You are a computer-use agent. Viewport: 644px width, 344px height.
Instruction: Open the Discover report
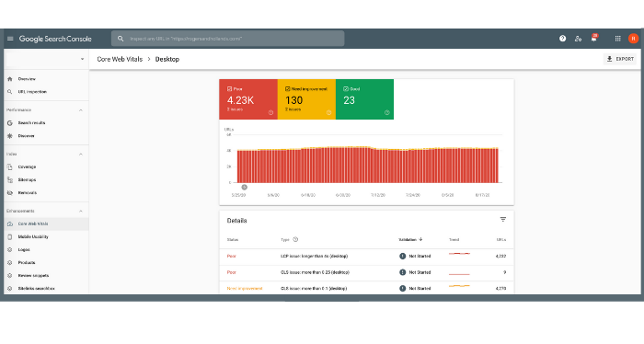27,136
